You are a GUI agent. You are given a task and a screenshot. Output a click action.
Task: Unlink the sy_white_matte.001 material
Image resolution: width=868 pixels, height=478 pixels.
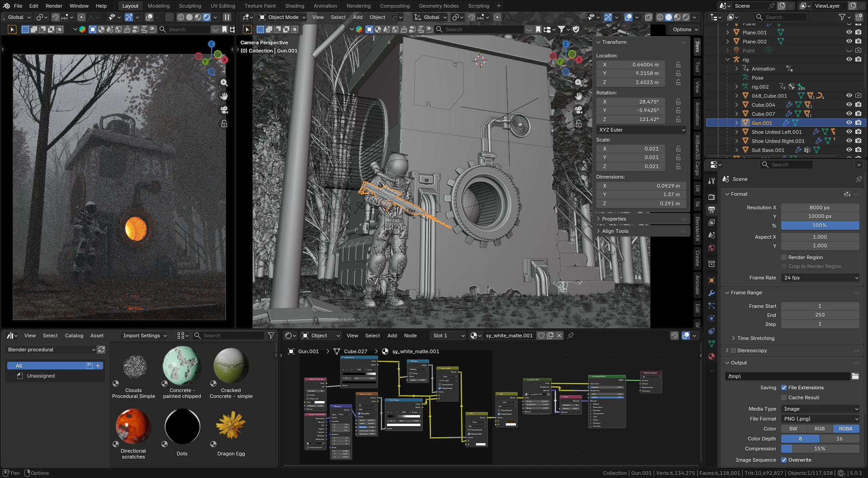pos(559,336)
